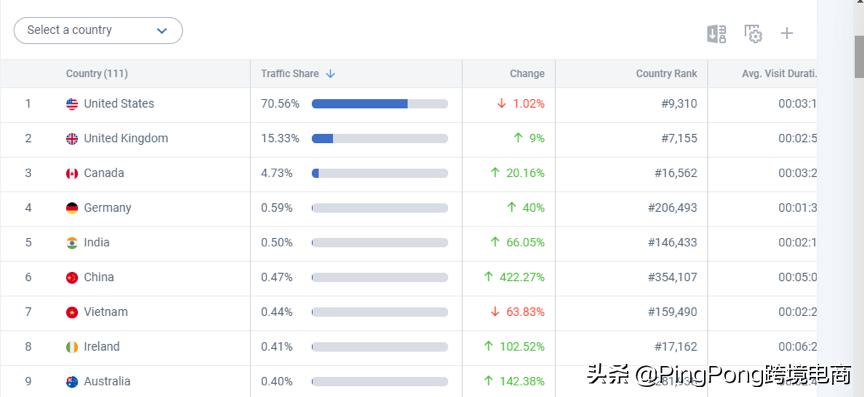This screenshot has width=864, height=397.
Task: Click the #354,107 country rank
Action: [x=672, y=277]
